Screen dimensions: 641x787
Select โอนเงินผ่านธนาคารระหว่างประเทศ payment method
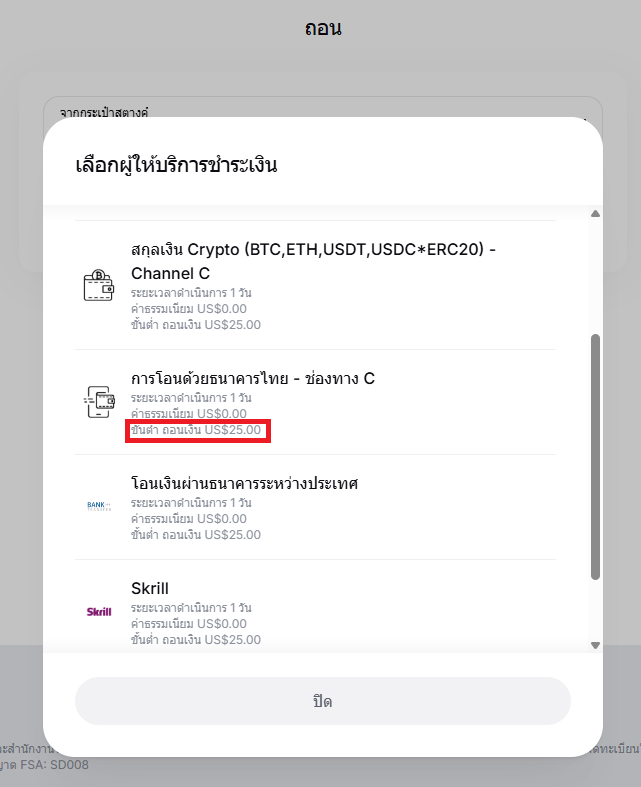pyautogui.click(x=245, y=484)
